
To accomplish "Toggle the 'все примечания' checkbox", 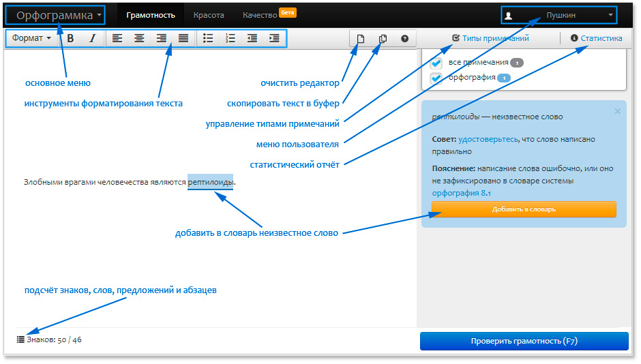I will [436, 63].
